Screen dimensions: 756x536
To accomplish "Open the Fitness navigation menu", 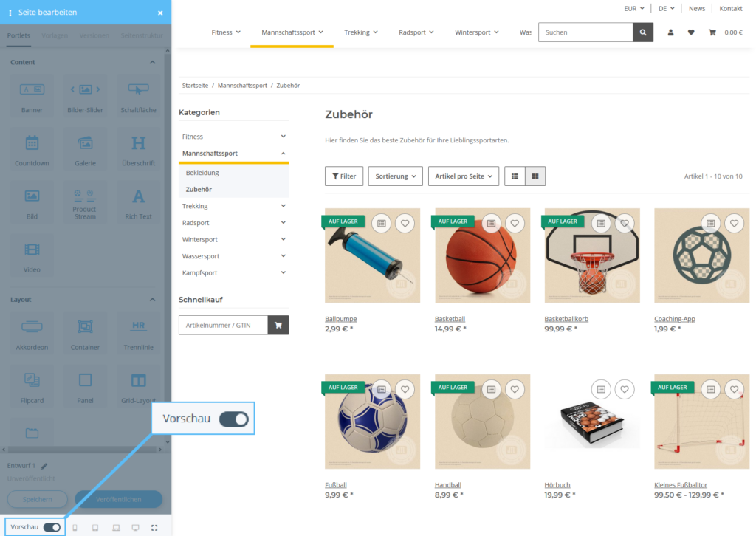I will coord(226,32).
